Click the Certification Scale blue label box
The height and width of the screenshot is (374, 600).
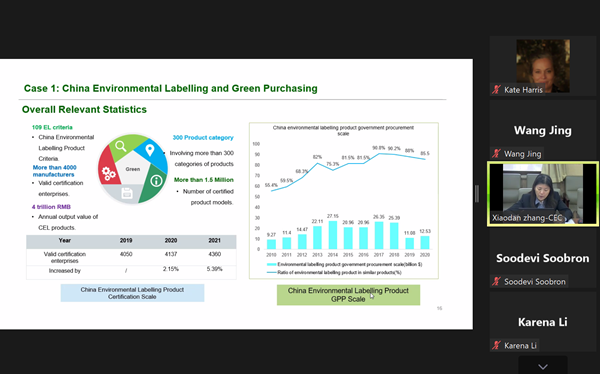pos(132,293)
